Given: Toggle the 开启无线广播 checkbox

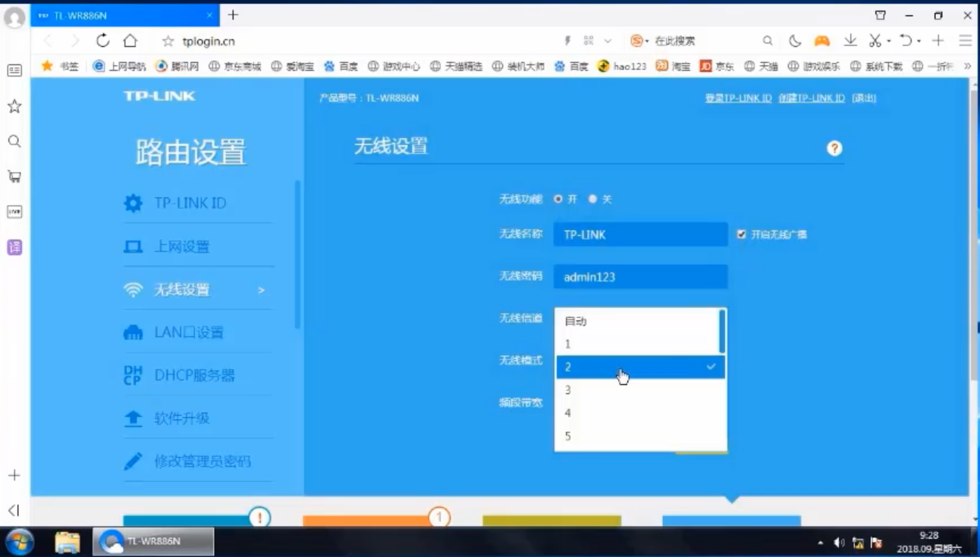Looking at the screenshot, I should pyautogui.click(x=741, y=234).
